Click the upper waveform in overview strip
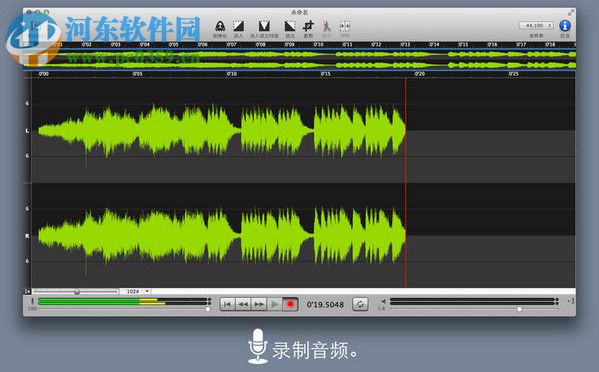599x372 pixels. 300,55
